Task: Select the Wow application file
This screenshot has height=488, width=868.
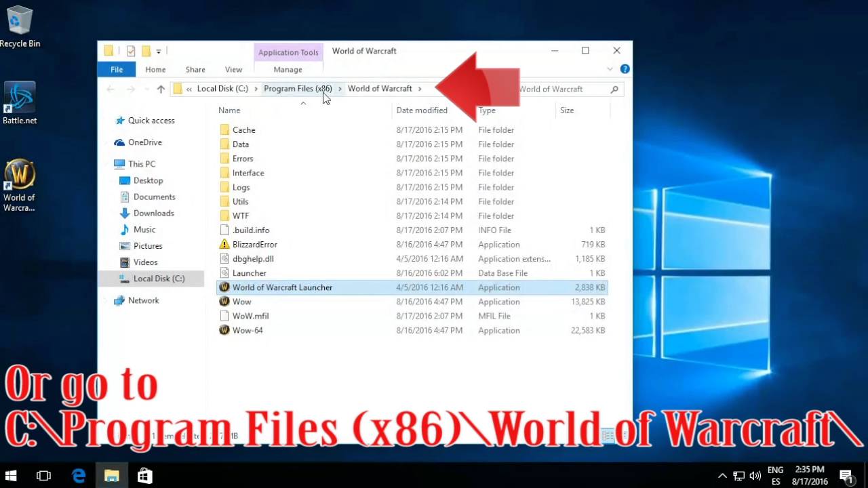Action: pyautogui.click(x=241, y=302)
